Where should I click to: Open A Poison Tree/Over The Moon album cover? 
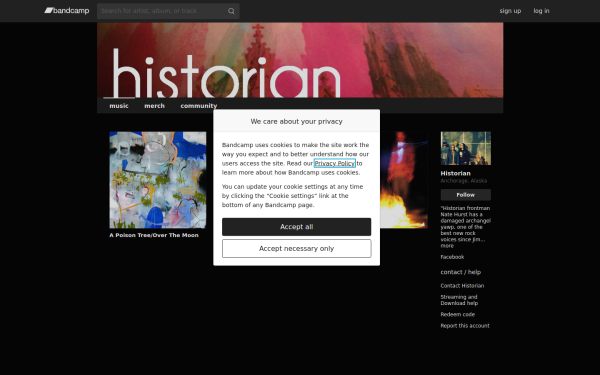(x=158, y=180)
